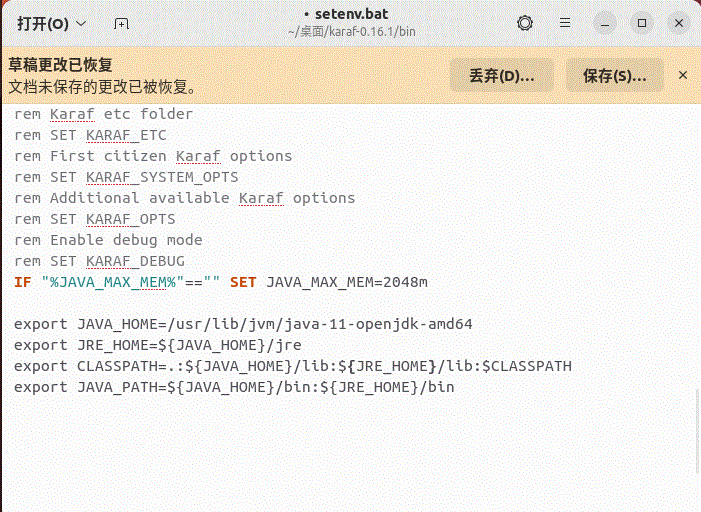Open the 打开(O) file button
701x512 pixels.
(43, 24)
